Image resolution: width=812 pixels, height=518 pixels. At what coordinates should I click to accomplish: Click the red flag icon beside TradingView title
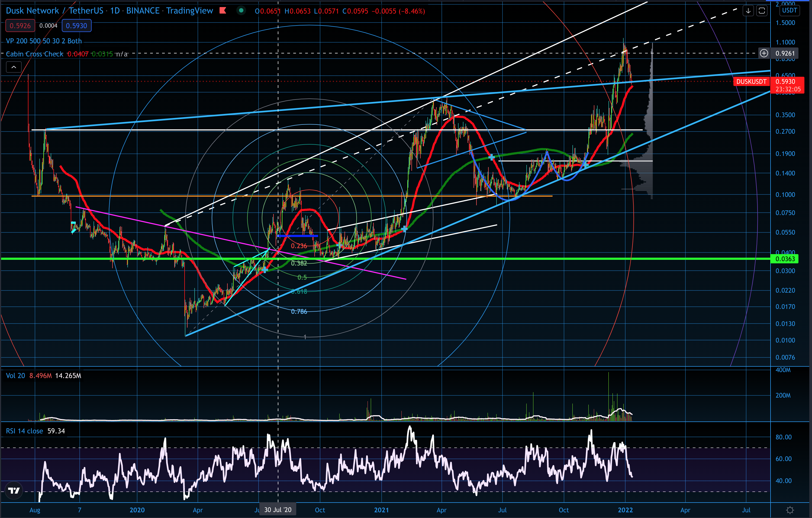(x=223, y=11)
